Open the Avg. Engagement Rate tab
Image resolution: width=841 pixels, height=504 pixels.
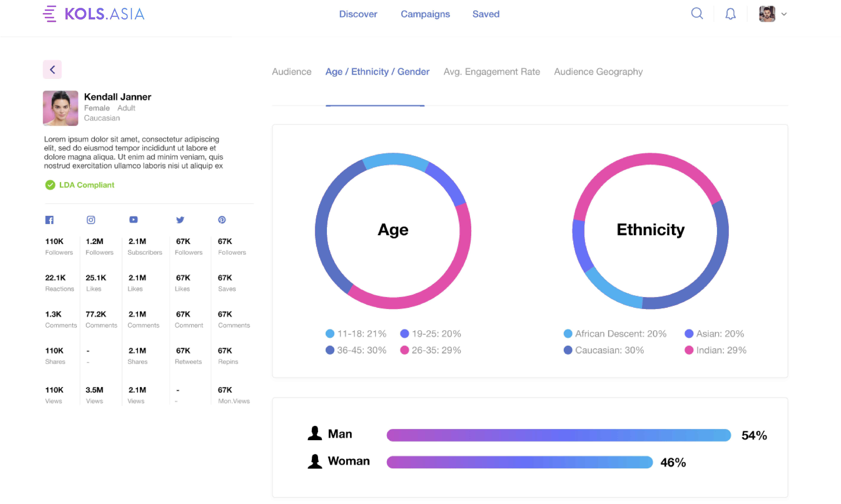(491, 72)
